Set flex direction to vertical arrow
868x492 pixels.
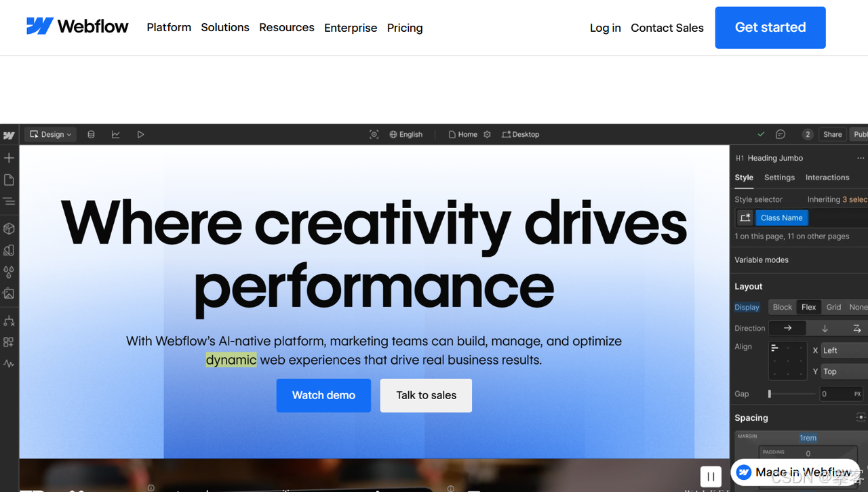pyautogui.click(x=825, y=328)
